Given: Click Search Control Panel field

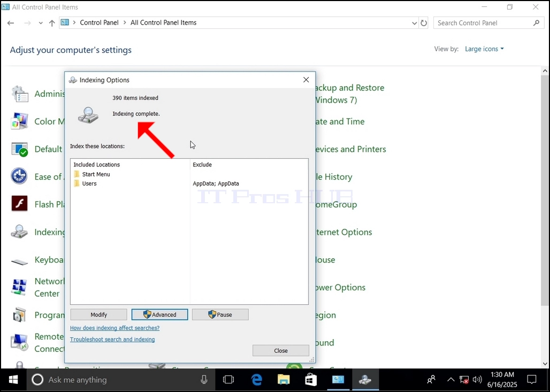Looking at the screenshot, I should pyautogui.click(x=487, y=23).
